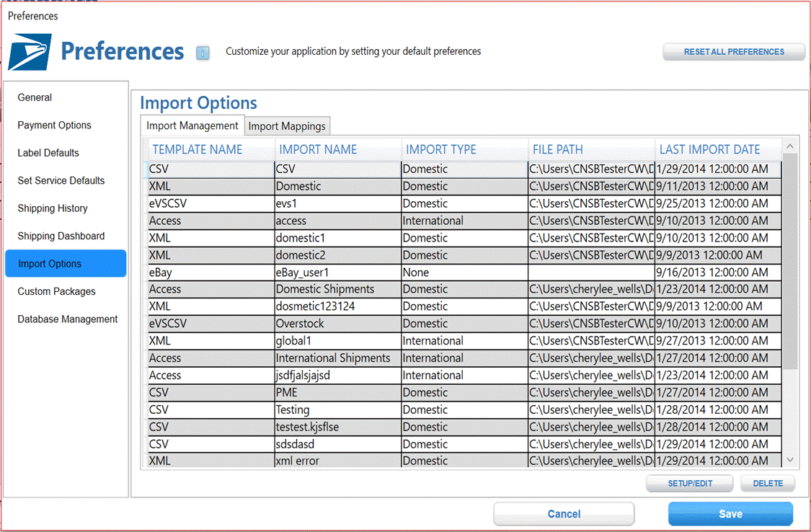
Task: Switch to the Import Management tab
Action: (x=192, y=125)
